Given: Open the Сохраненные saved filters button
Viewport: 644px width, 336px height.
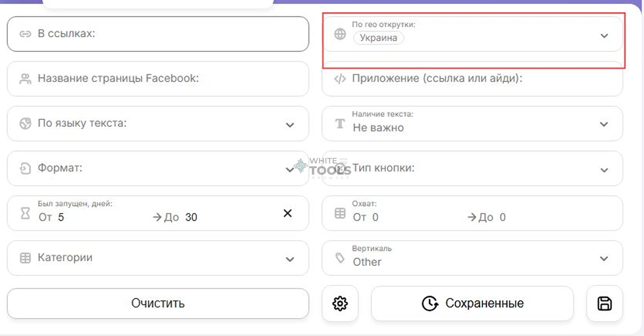Looking at the screenshot, I should (472, 303).
